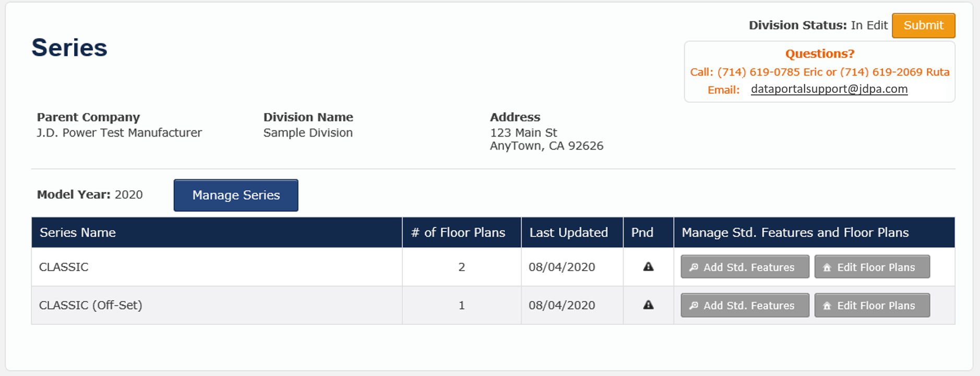Click the Series Name column header
980x376 pixels.
tap(78, 233)
